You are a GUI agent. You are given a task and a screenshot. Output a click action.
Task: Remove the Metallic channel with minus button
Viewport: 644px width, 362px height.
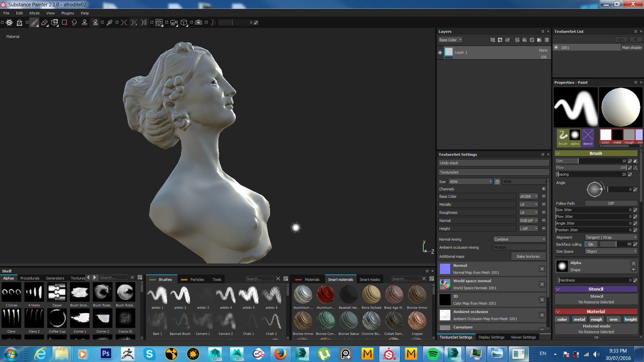pos(543,204)
